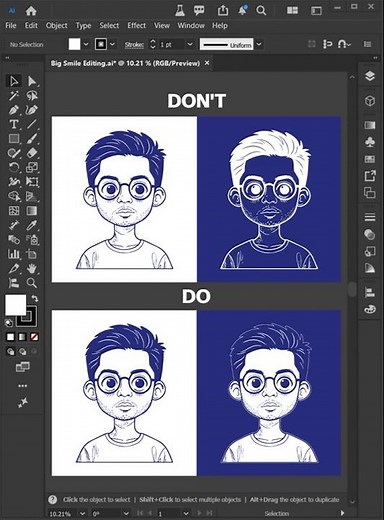Change Screen Mode icon
The width and height of the screenshot is (384, 520).
[x=22, y=367]
